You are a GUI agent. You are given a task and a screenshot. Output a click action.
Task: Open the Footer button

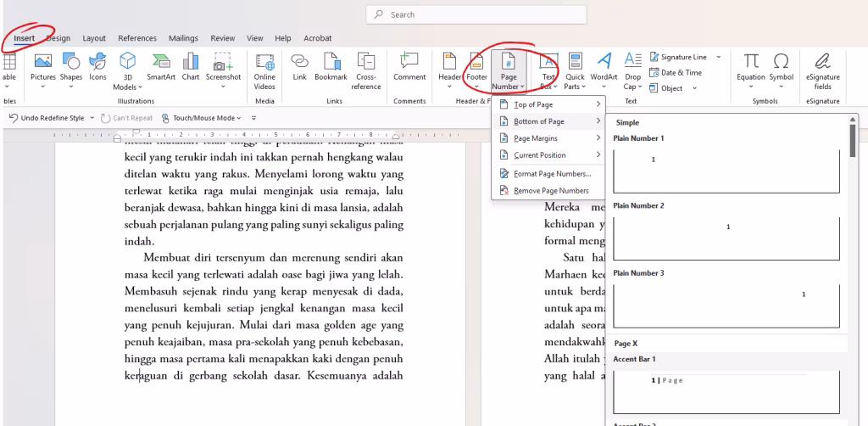476,71
